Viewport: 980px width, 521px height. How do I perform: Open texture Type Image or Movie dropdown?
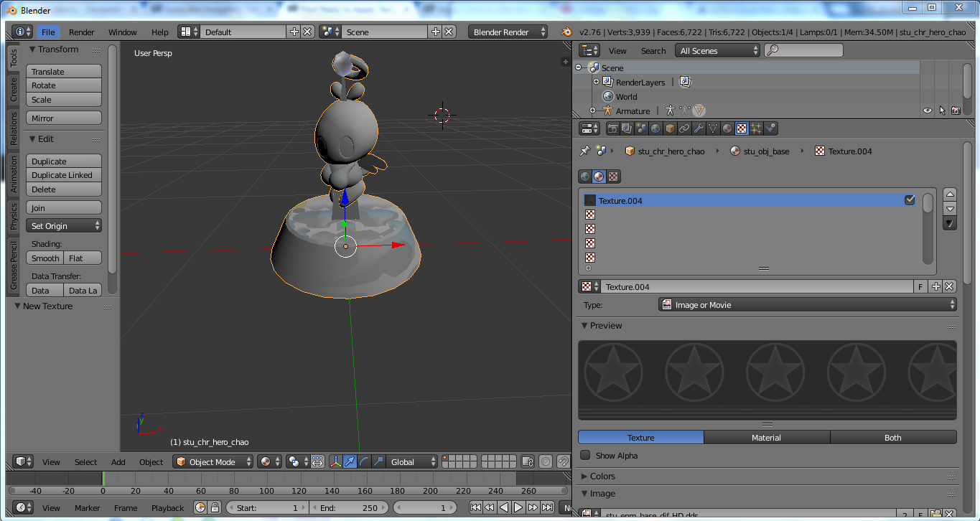(x=808, y=304)
